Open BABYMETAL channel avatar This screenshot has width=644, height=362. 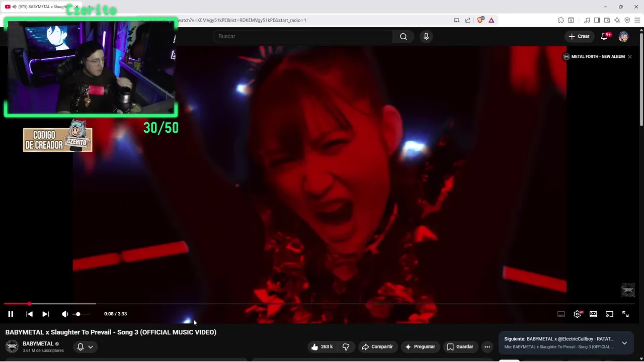pos(12,346)
